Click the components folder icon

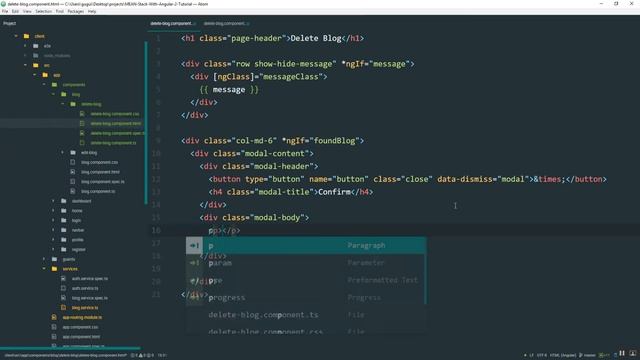tap(55, 85)
